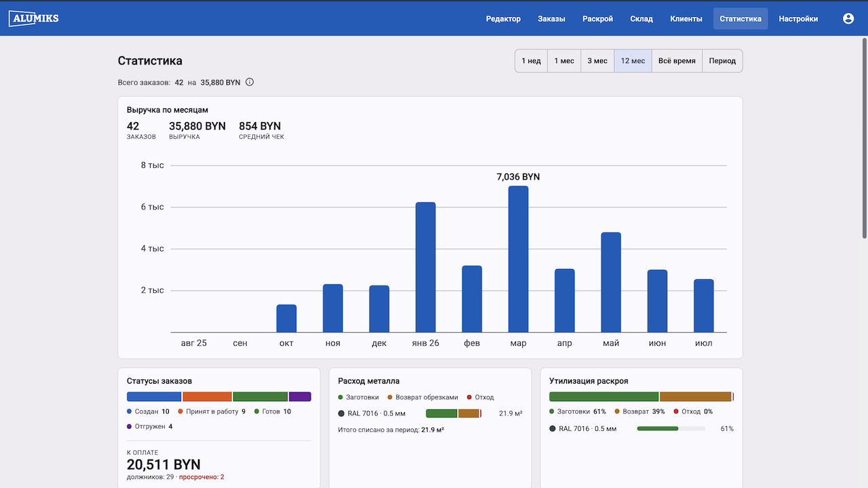868x488 pixels.
Task: Click the orange Принят в работу status segment
Action: [x=208, y=396]
